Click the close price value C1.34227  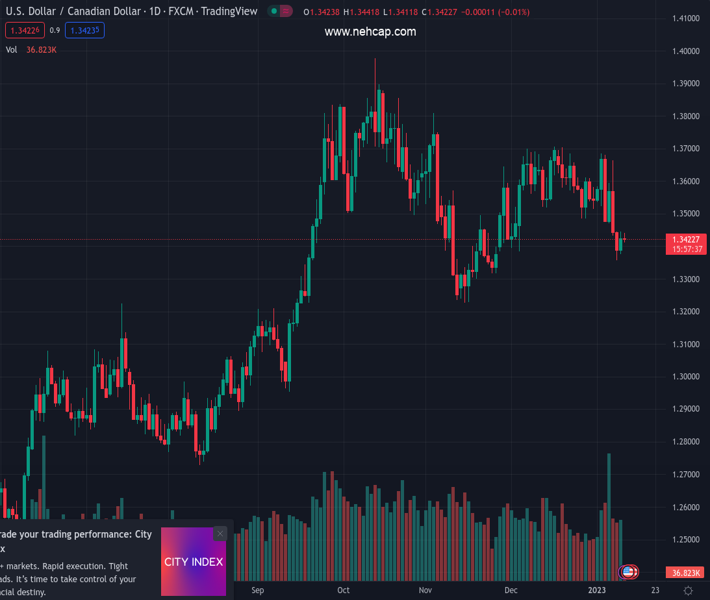point(439,12)
